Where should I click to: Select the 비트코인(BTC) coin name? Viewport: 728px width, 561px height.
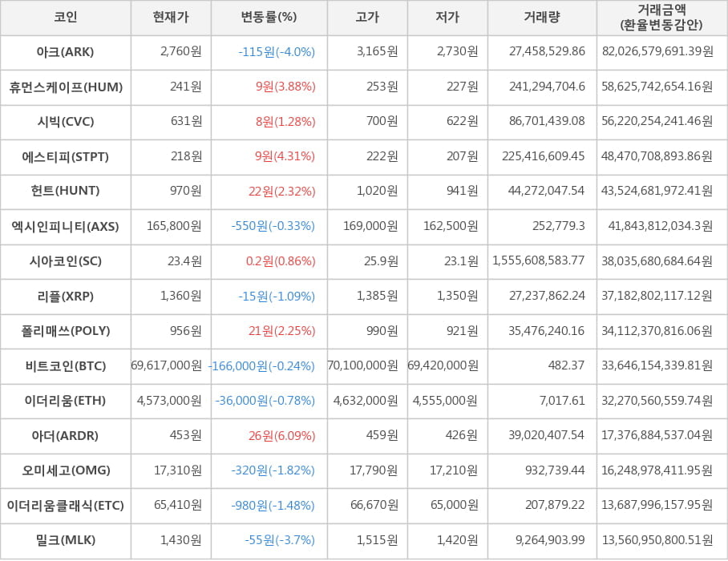coord(66,366)
